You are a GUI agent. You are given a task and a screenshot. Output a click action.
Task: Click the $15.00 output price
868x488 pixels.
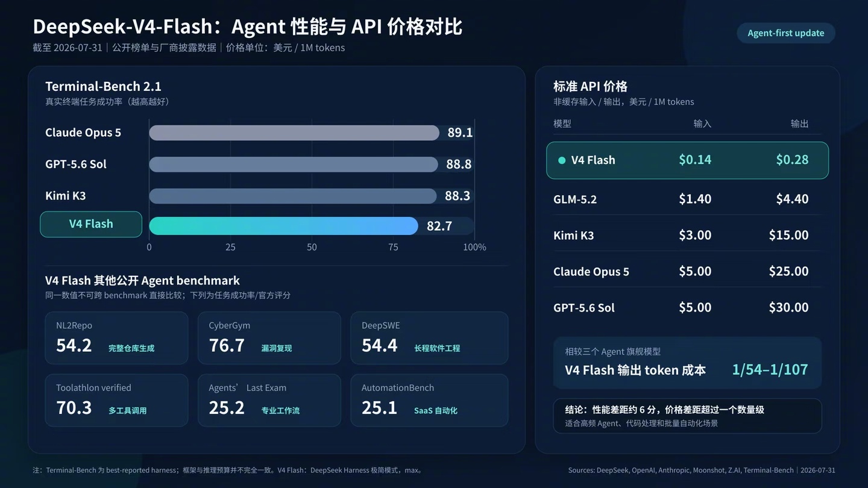pyautogui.click(x=788, y=235)
